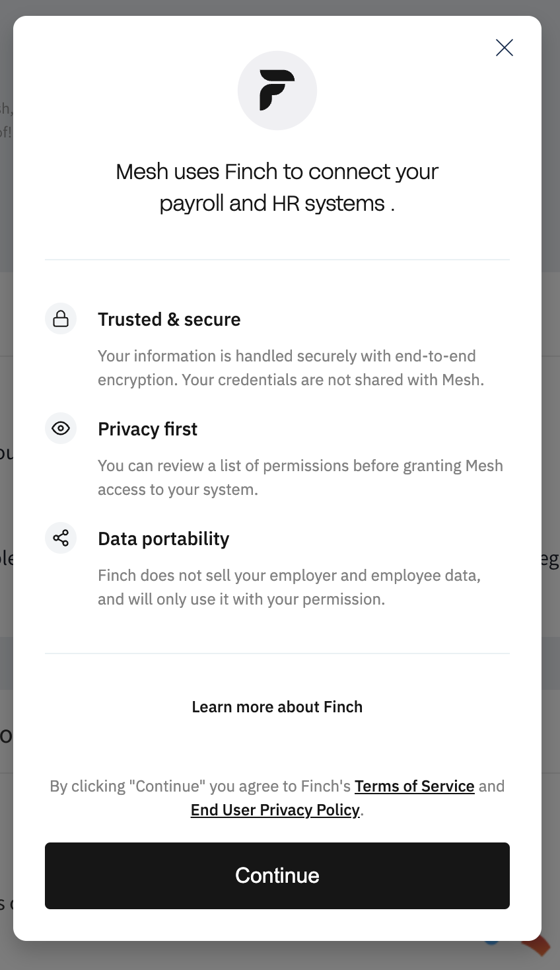Click the Data portability heading

click(x=163, y=539)
